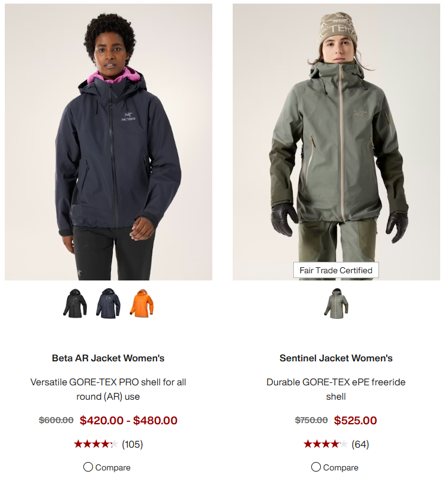Image resolution: width=448 pixels, height=498 pixels.
Task: Click the $420.00 - $480.00 sale price
Action: point(128,420)
